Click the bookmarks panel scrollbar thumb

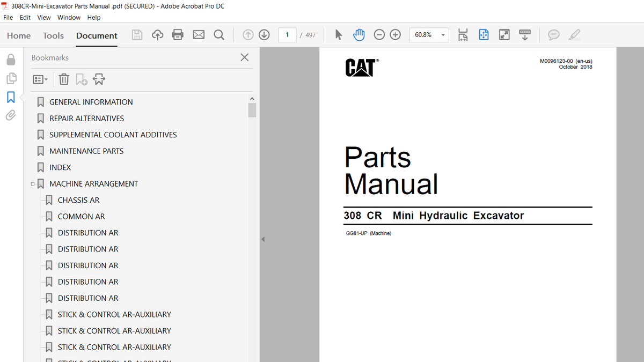[252, 110]
